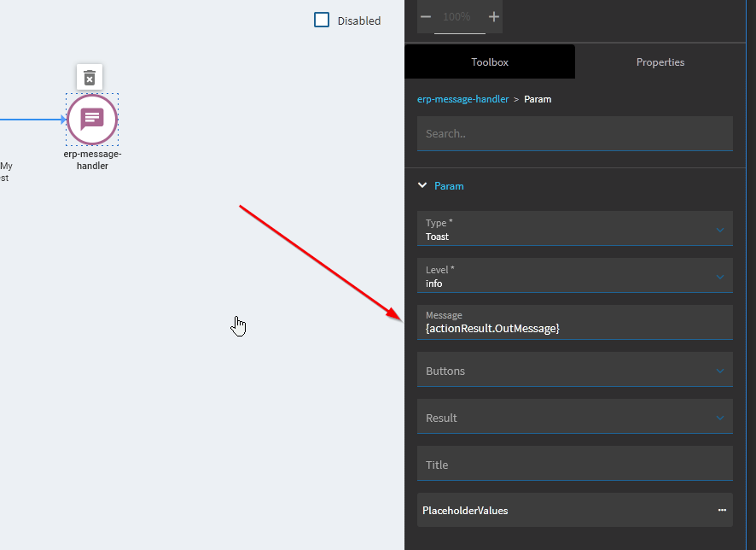Toggle the Disabled checkbox
Screen dimensions: 756x550
coord(322,20)
